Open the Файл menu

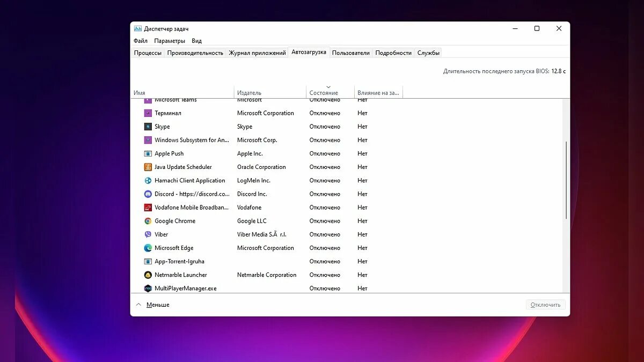pos(141,41)
